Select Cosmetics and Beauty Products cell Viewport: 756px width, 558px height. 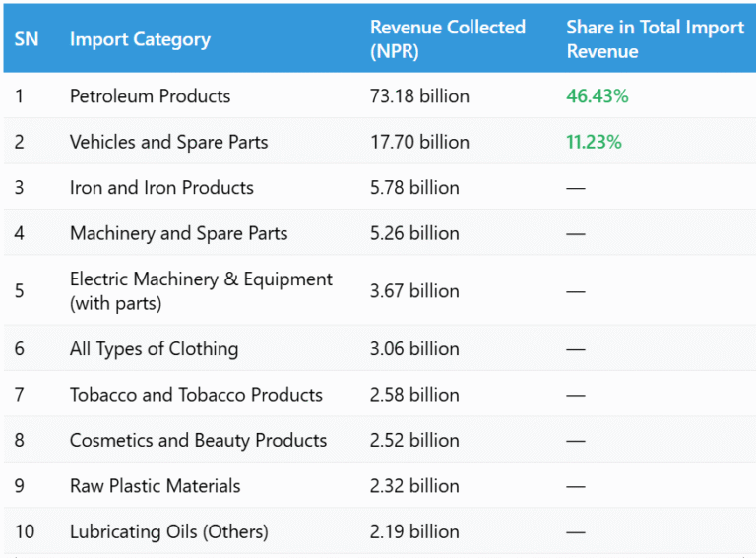click(198, 440)
